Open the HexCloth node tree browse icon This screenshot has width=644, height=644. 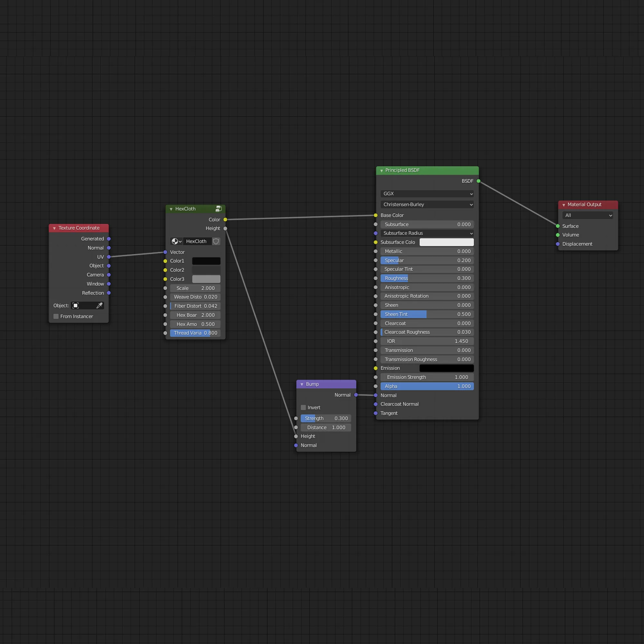176,241
